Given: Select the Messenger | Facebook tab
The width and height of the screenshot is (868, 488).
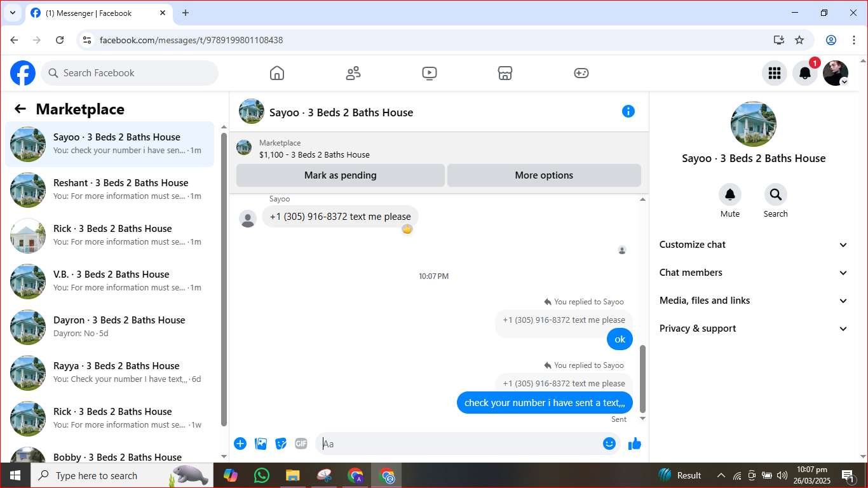Looking at the screenshot, I should tap(98, 13).
